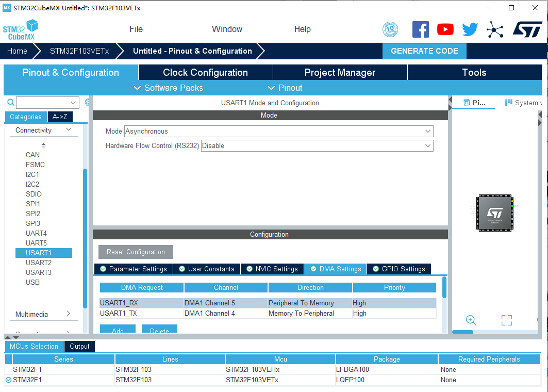
Task: Go to the STM32F103VETx breadcrumb
Action: coord(79,51)
